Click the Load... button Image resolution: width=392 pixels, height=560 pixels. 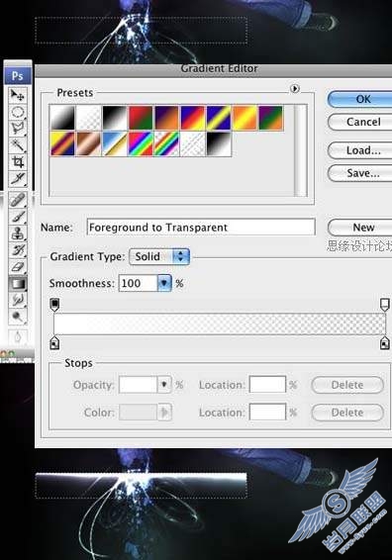(x=360, y=150)
